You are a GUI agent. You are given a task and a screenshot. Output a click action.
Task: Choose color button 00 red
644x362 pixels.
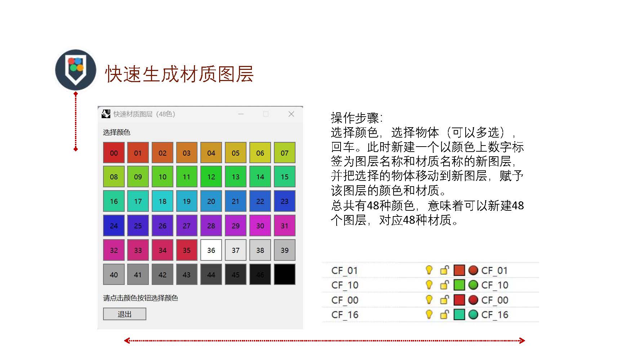(114, 153)
